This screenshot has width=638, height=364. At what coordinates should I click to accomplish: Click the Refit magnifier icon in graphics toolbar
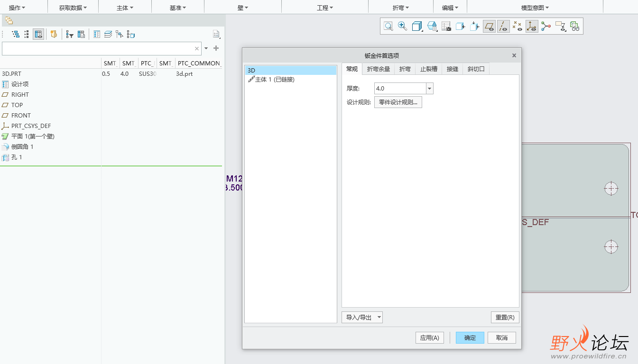coord(388,27)
